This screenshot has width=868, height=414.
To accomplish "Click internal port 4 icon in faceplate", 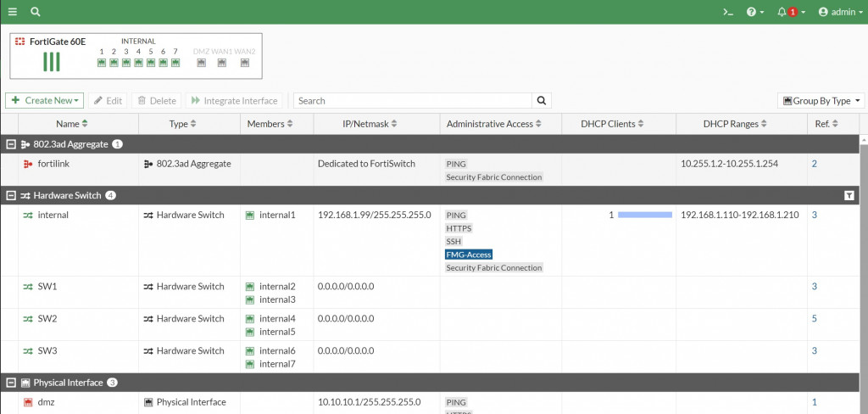I will (138, 63).
